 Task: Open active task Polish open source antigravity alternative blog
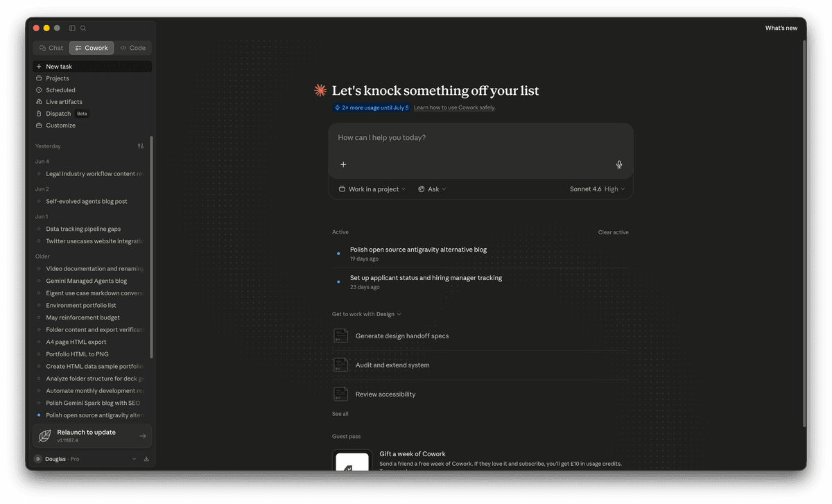[480, 254]
